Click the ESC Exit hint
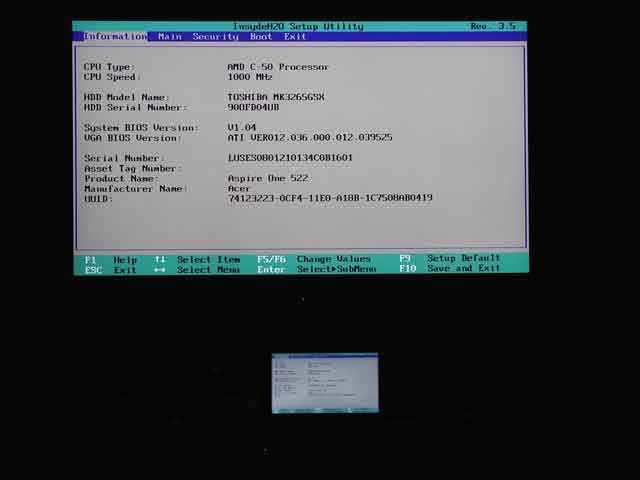 tap(111, 270)
